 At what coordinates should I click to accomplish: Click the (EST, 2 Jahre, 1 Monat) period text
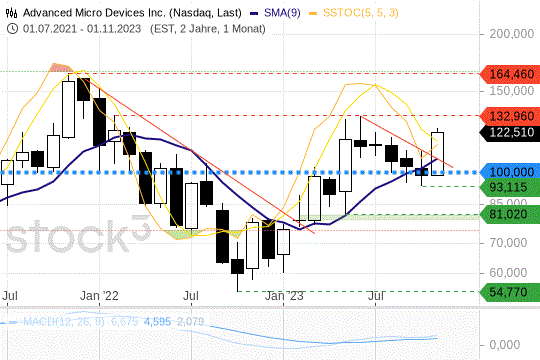click(x=208, y=29)
